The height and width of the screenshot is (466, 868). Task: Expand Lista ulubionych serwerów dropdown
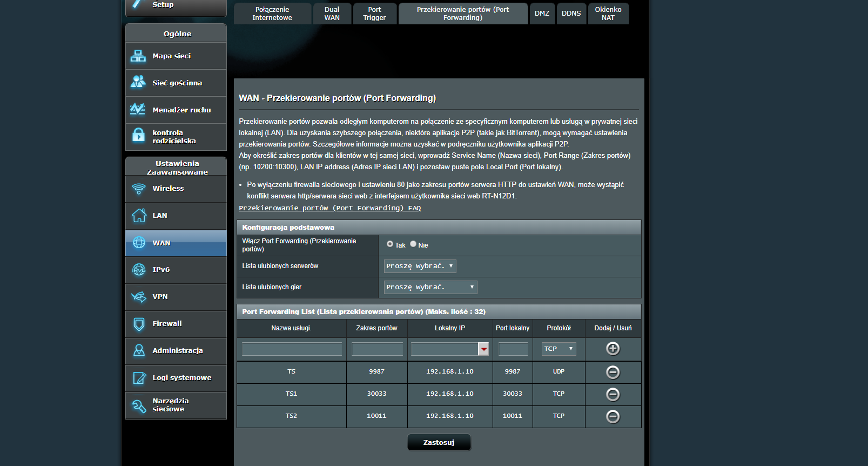pyautogui.click(x=420, y=266)
